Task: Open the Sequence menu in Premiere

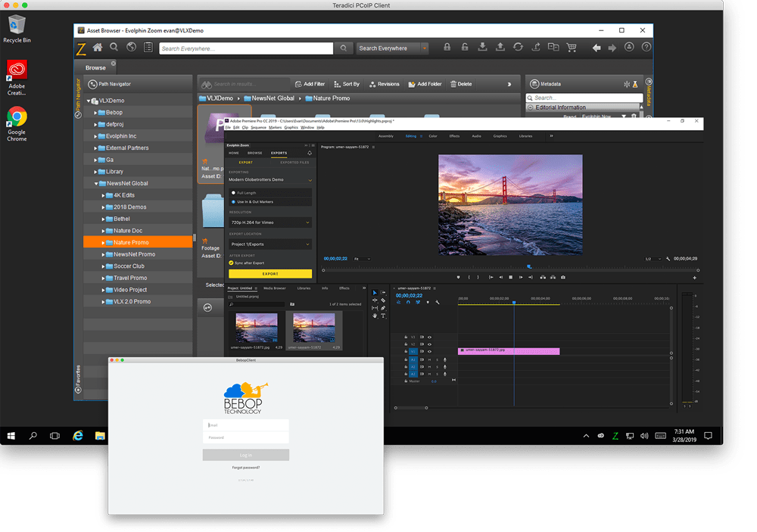Action: point(258,127)
